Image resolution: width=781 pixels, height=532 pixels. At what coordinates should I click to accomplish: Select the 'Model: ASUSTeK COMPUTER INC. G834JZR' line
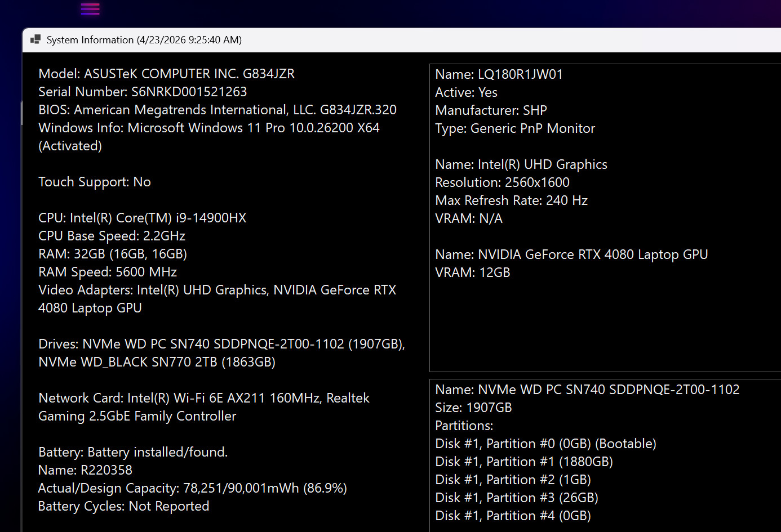pos(167,74)
